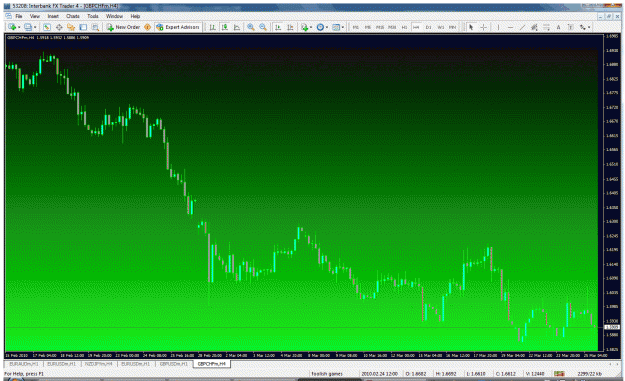Open the Data Window icon
Image resolution: width=625 pixels, height=381 pixels.
pos(59,27)
